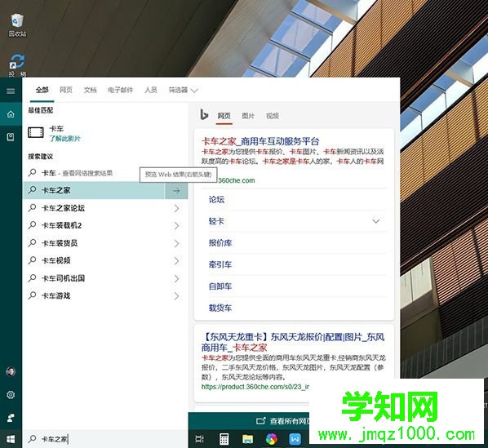Select the Home icon in sidebar
Image resolution: width=488 pixels, height=448 pixels.
pyautogui.click(x=11, y=114)
